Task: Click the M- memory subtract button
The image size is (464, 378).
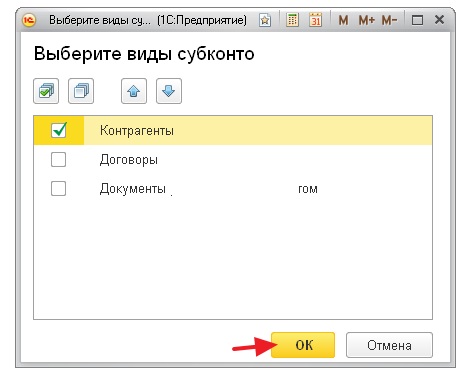Action: [389, 20]
